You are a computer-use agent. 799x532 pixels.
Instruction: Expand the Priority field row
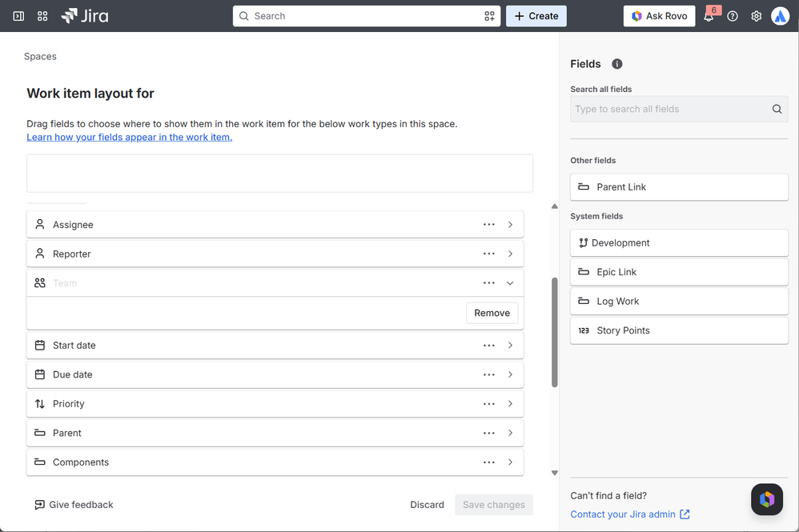point(510,404)
